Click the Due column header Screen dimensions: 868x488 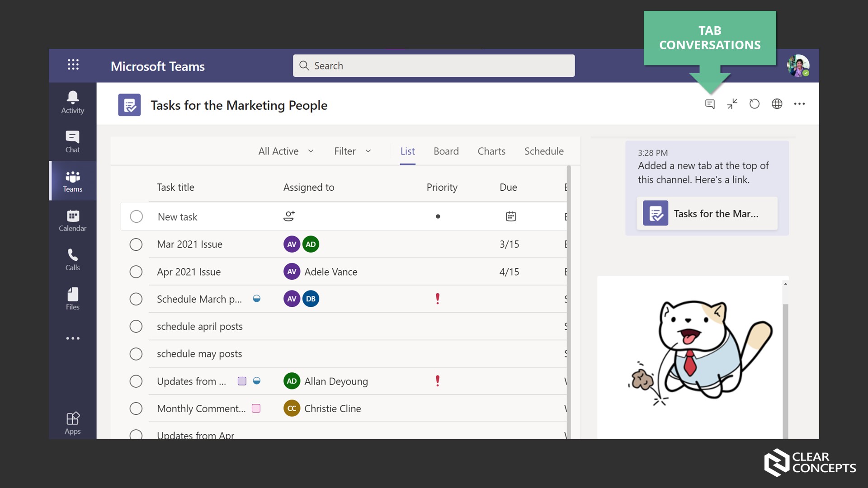click(x=508, y=187)
